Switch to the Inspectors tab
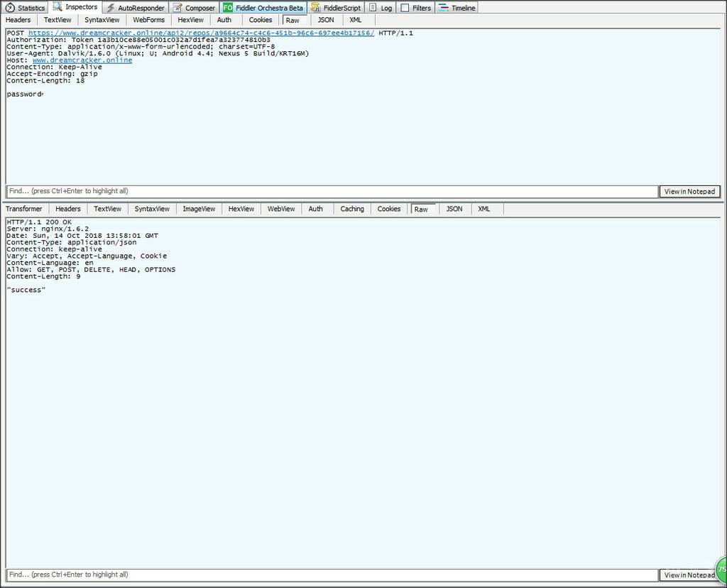This screenshot has width=727, height=588. click(x=75, y=7)
